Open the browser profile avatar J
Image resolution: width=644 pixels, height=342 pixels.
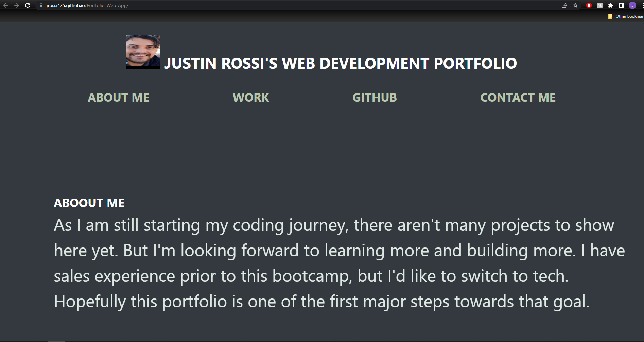(632, 5)
